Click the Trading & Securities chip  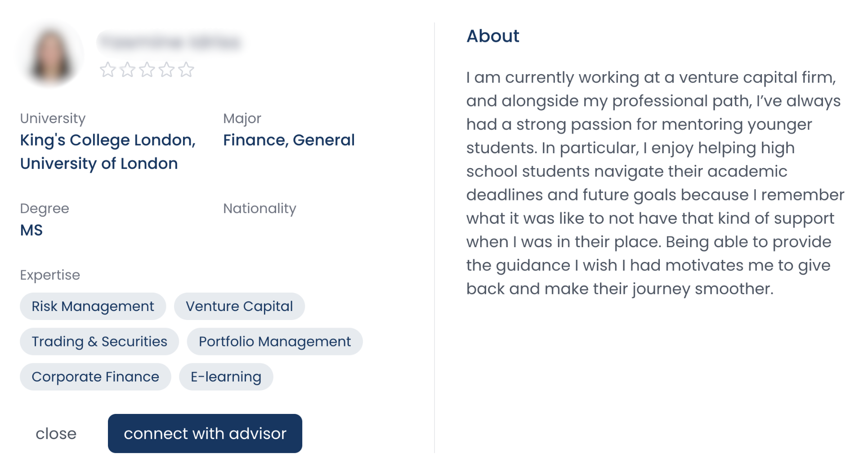click(99, 342)
